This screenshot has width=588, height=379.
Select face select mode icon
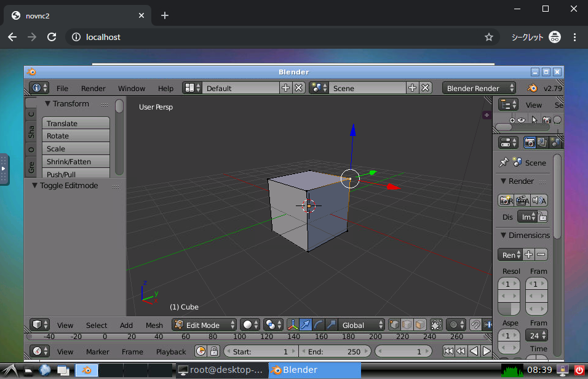click(420, 325)
